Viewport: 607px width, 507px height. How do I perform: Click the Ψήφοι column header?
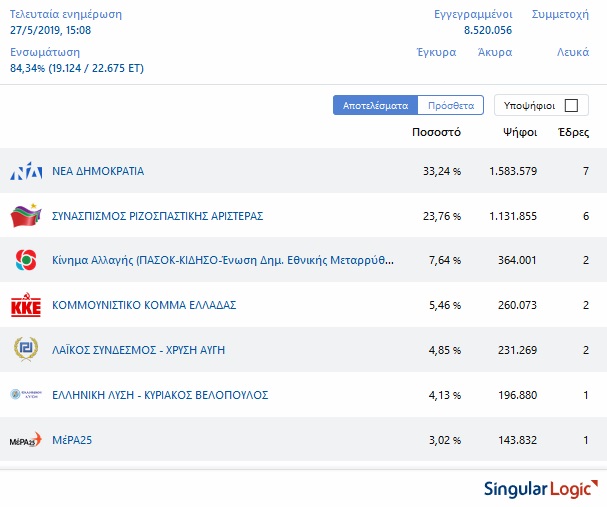520,132
